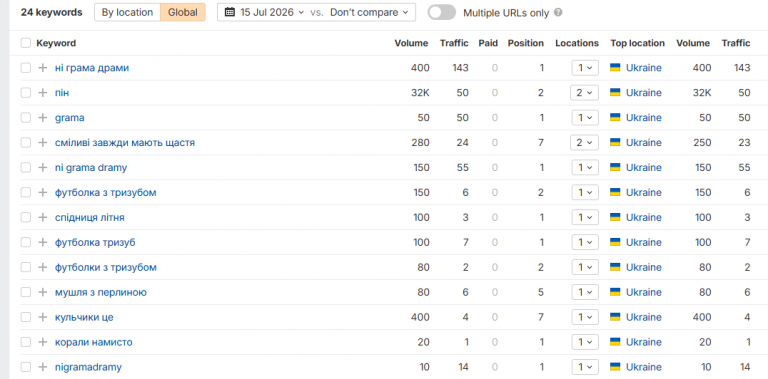Screen dimensions: 768x379
Task: Expand the plus icon beside 'ні грама драми'
Action: [x=43, y=68]
